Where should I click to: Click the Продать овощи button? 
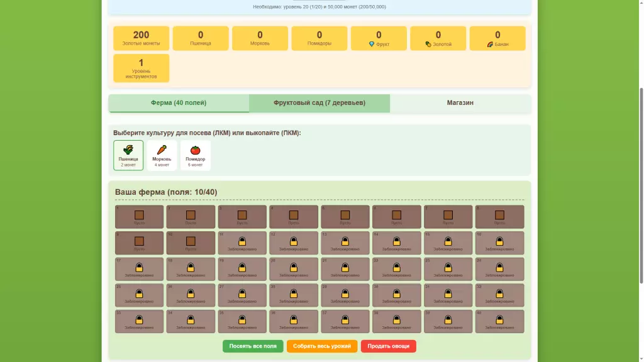point(388,346)
